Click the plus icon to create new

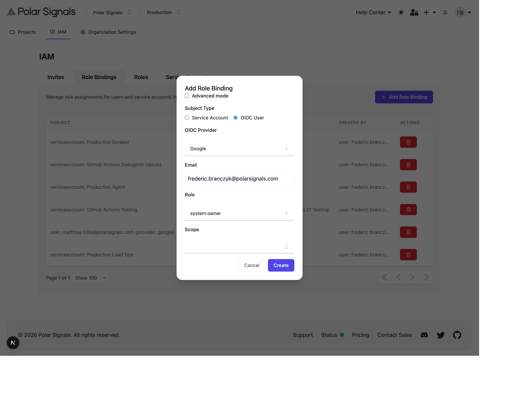(426, 12)
